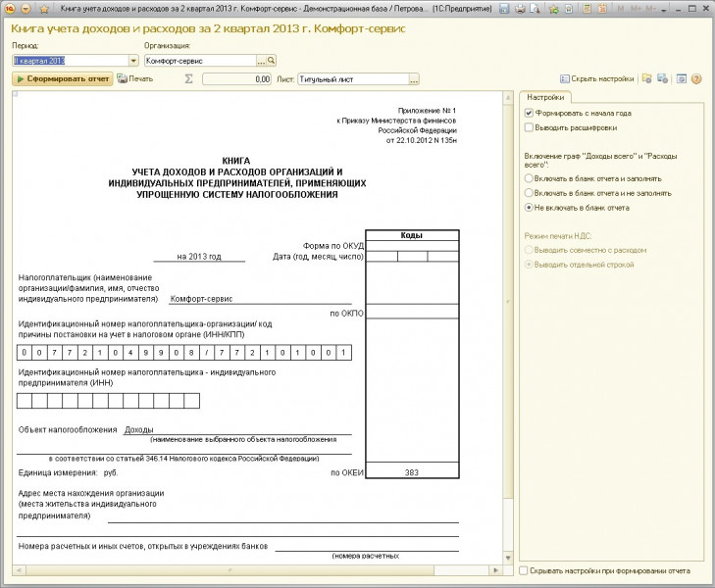
Task: Expand the small arrow after M- button
Action: pyautogui.click(x=663, y=10)
